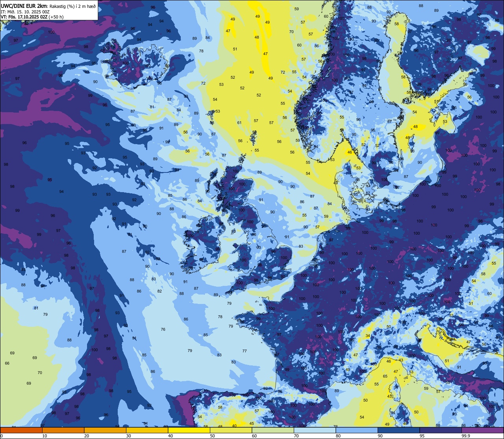
Task: Click the legend scale label 80
Action: point(338,436)
